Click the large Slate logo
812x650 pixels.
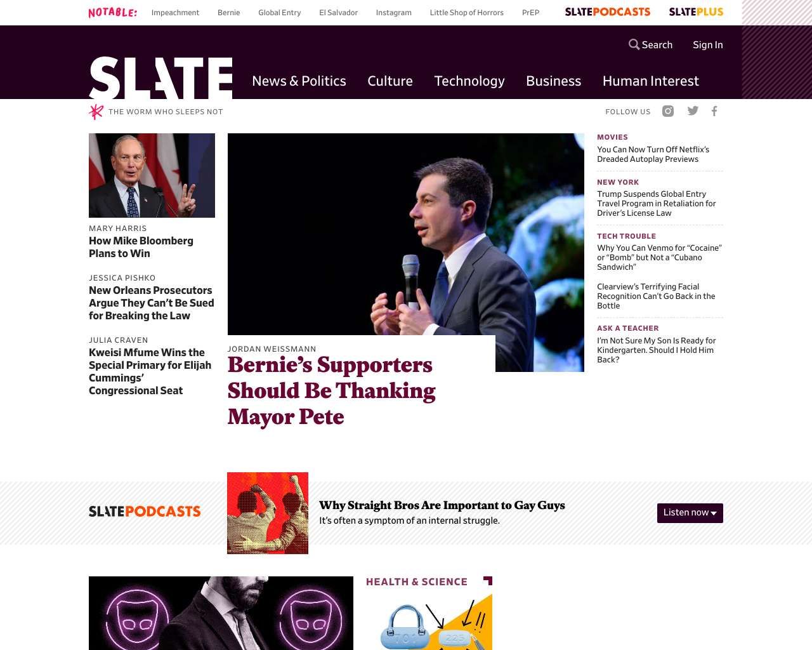click(x=160, y=78)
